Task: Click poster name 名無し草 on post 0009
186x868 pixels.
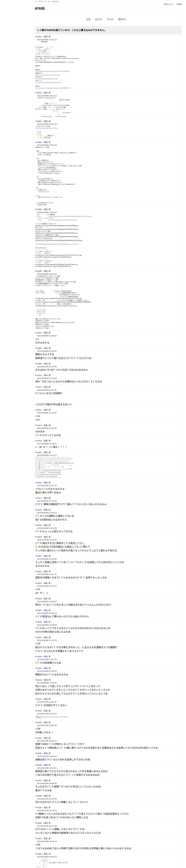Action: click(x=47, y=364)
